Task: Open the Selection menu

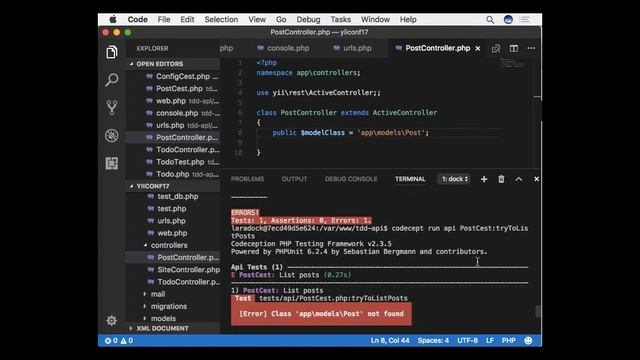Action: click(x=221, y=19)
